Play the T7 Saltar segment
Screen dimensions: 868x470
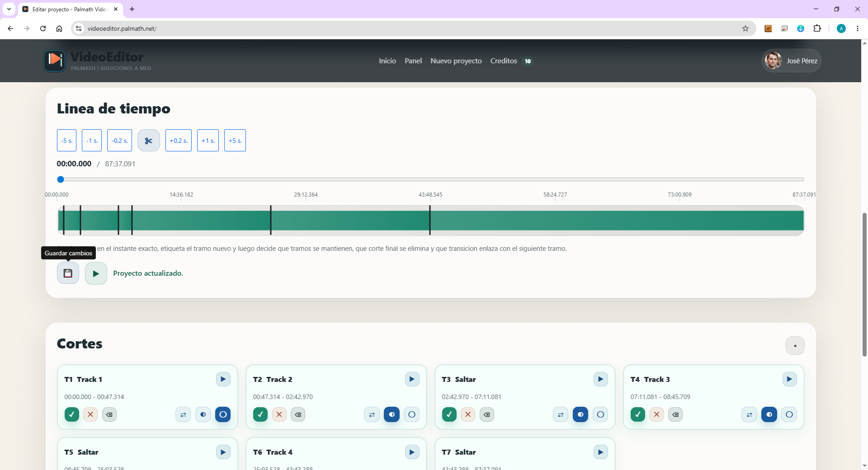(601, 452)
